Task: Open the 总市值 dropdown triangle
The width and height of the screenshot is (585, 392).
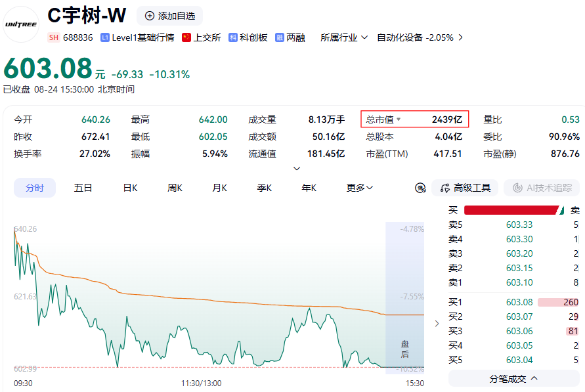Action: (x=399, y=120)
